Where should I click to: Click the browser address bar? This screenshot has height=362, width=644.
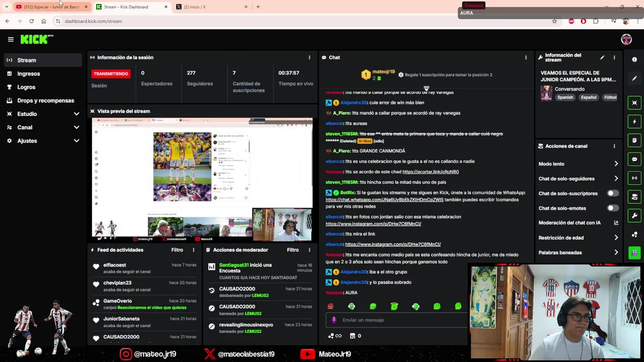pos(302,21)
